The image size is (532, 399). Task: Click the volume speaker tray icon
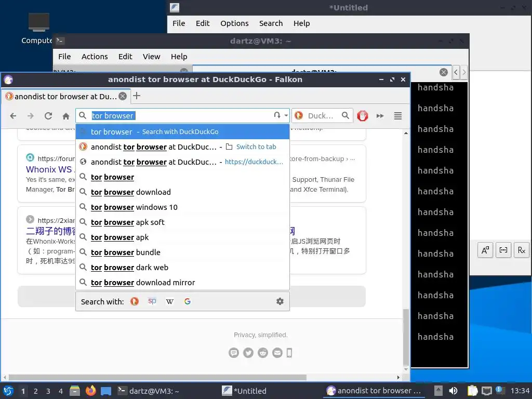point(453,391)
